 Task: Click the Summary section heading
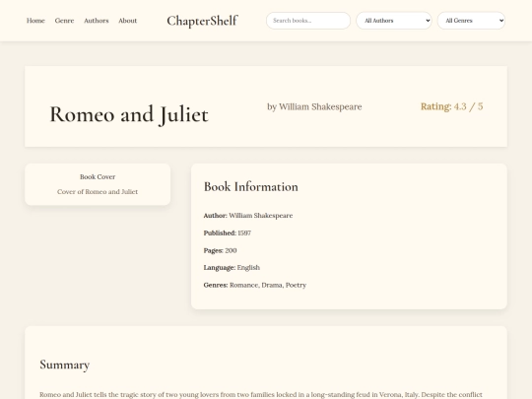click(x=65, y=365)
